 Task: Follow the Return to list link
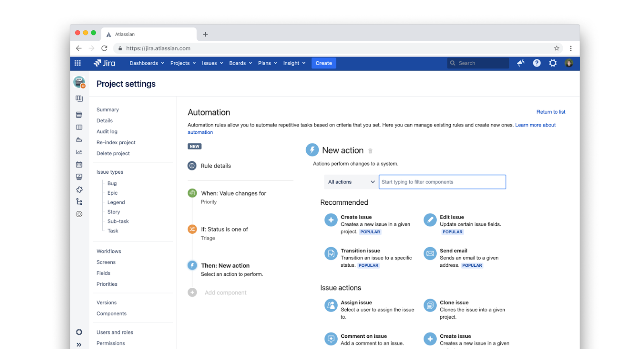pyautogui.click(x=551, y=112)
